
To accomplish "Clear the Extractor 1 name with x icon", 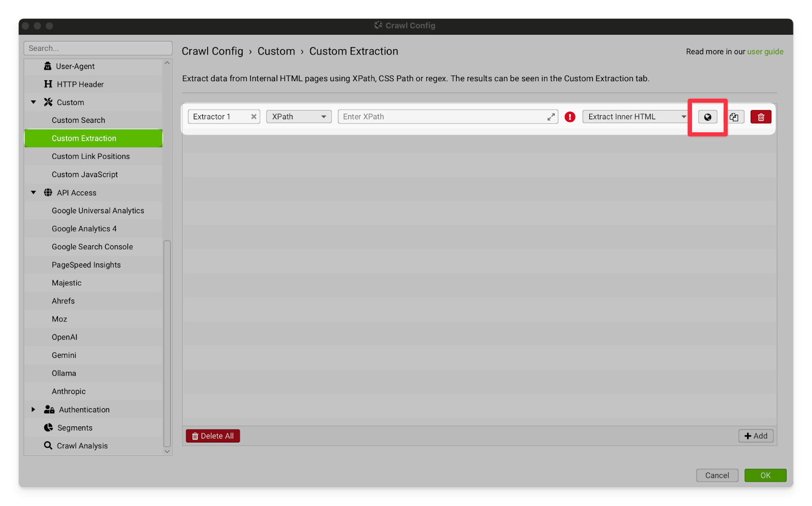I will pos(254,117).
